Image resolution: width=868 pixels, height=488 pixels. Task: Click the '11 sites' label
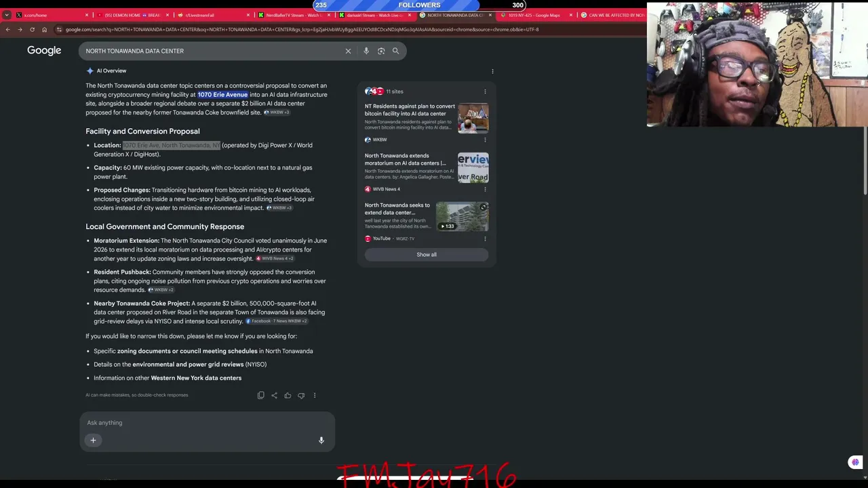395,91
